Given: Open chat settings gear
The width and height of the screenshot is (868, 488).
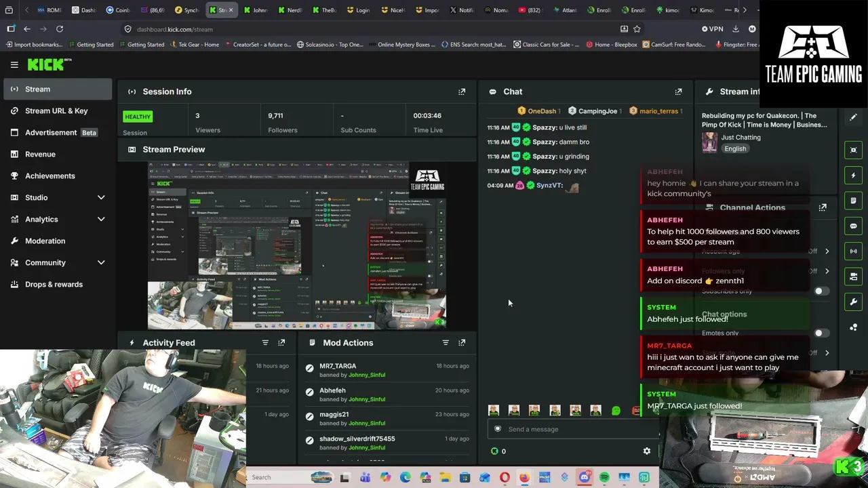Looking at the screenshot, I should pos(647,451).
